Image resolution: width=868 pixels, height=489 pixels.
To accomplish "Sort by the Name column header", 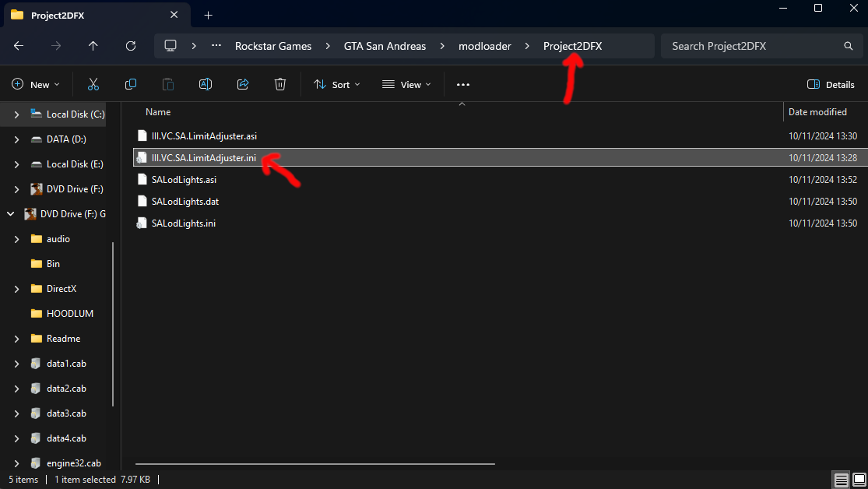I will (x=158, y=112).
